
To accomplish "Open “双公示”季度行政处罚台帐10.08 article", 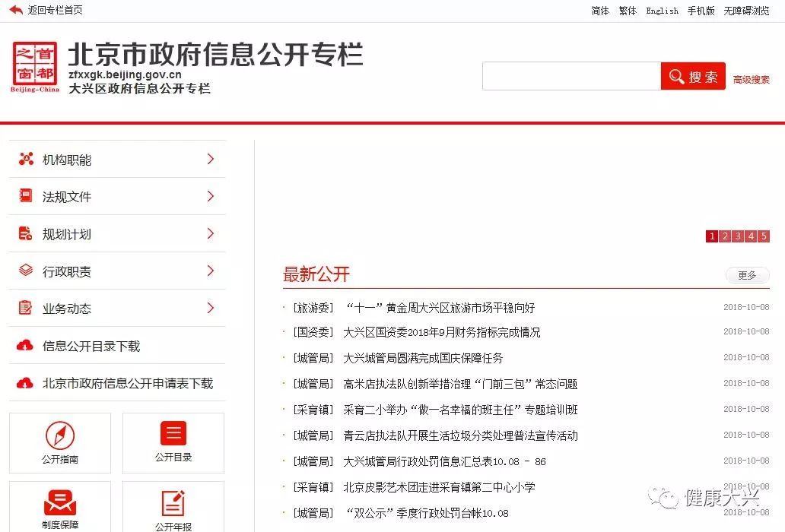I will click(427, 513).
